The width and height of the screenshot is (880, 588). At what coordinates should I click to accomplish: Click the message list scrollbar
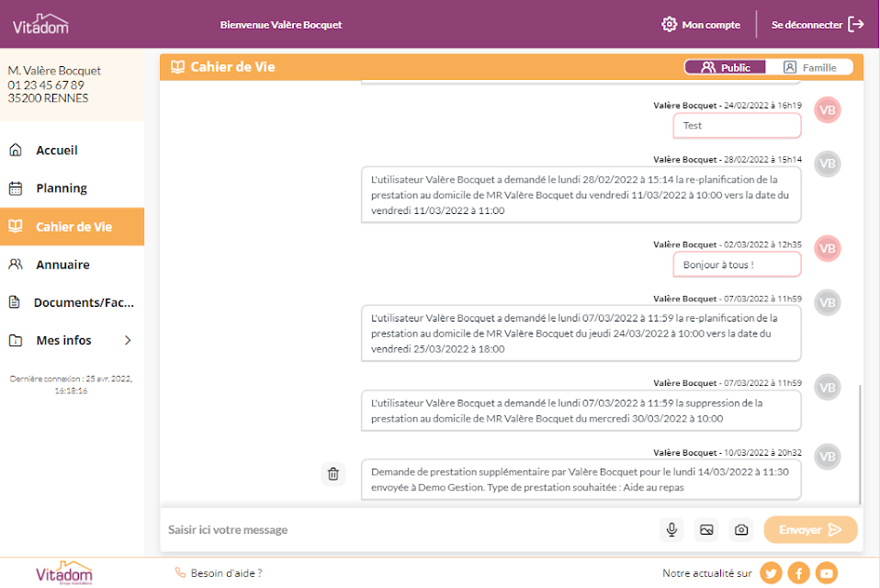click(859, 444)
